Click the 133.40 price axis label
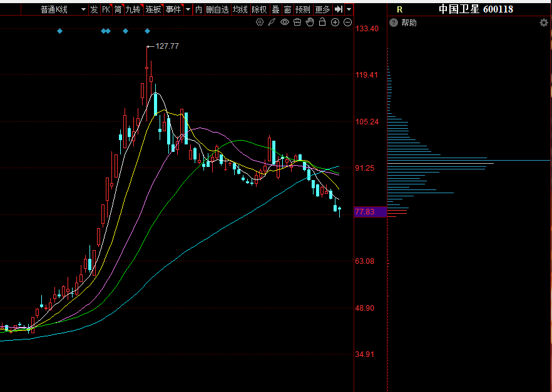 click(x=367, y=29)
